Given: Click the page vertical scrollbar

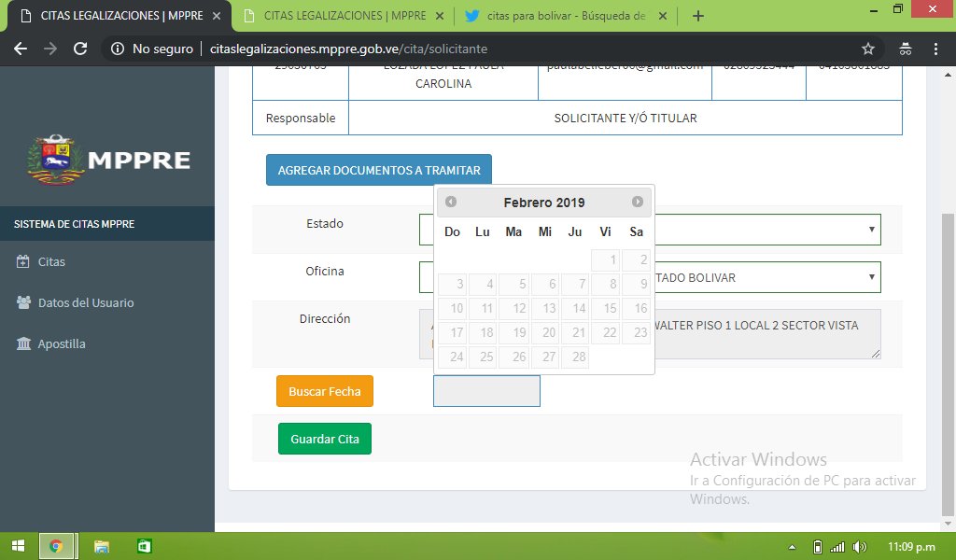Looking at the screenshot, I should [x=948, y=364].
